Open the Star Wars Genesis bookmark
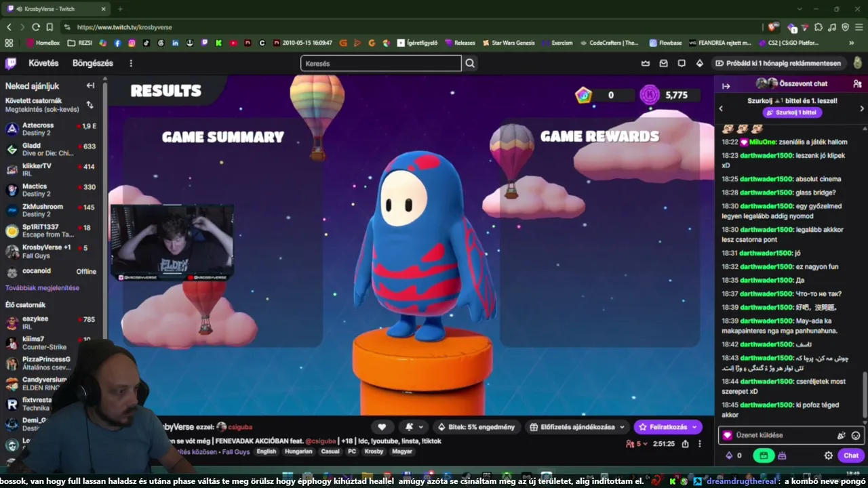This screenshot has height=488, width=868. click(509, 43)
